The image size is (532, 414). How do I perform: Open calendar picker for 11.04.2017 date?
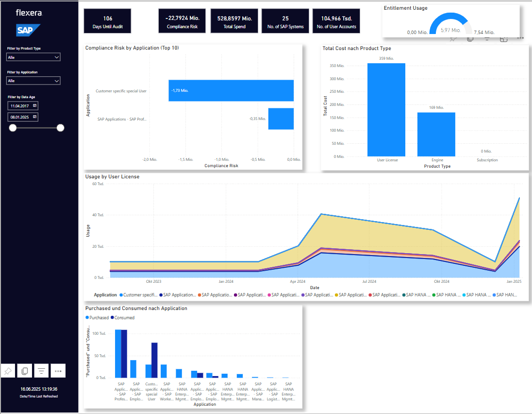[x=34, y=105]
